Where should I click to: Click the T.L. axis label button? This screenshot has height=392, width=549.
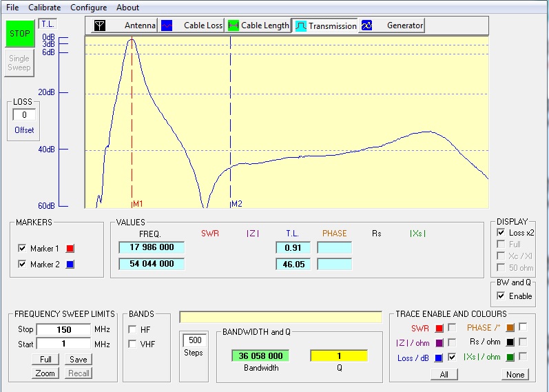click(48, 24)
